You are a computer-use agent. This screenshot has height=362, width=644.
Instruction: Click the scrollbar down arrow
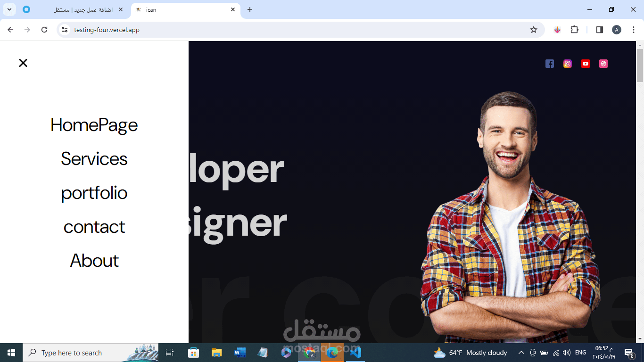tap(640, 339)
